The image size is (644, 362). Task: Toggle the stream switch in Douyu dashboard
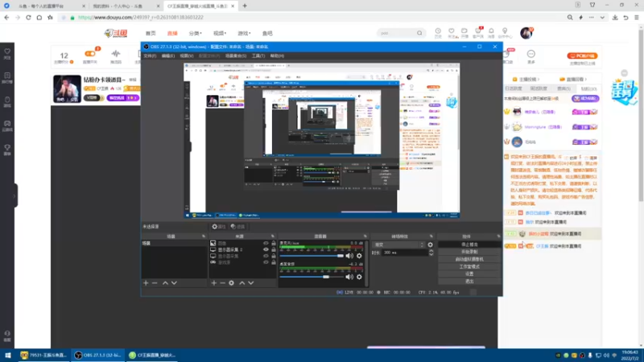pyautogui.click(x=90, y=54)
